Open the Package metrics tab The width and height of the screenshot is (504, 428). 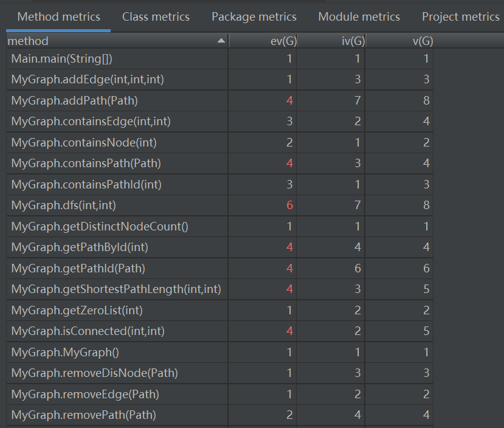[x=254, y=16]
